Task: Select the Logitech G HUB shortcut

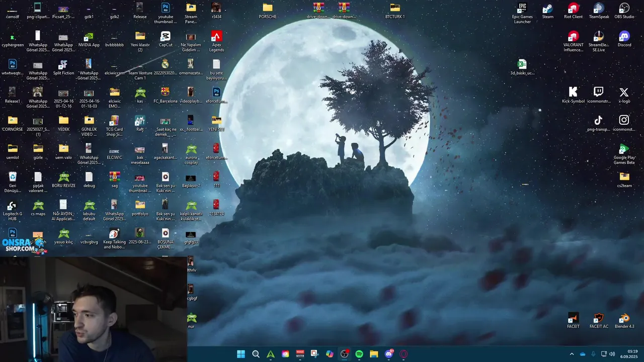Action: 13,210
